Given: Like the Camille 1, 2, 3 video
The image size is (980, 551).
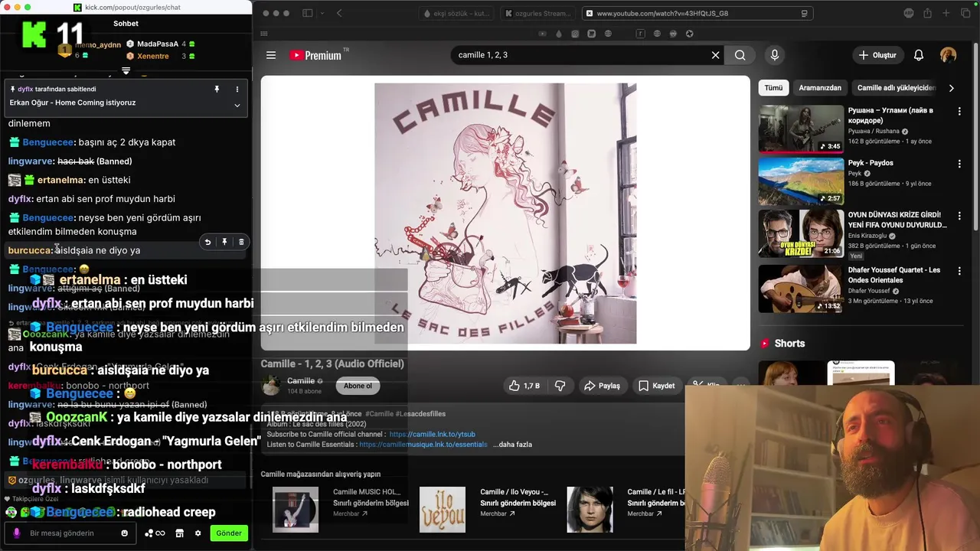Looking at the screenshot, I should 524,386.
